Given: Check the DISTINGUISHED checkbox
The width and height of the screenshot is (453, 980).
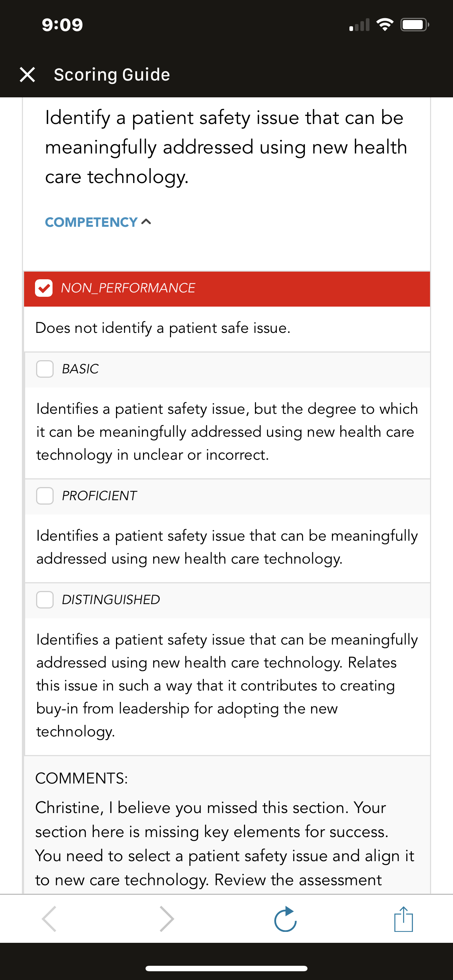Looking at the screenshot, I should [x=44, y=600].
